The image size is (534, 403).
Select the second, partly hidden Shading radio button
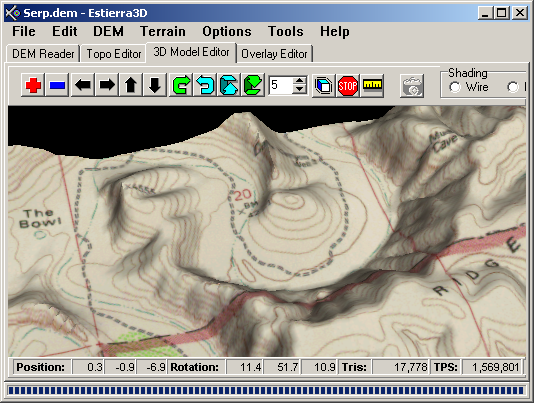513,87
